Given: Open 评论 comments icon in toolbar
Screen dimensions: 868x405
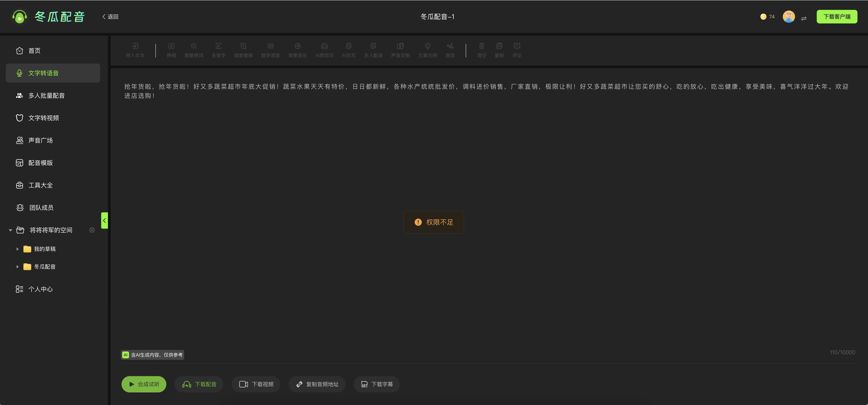Looking at the screenshot, I should coord(516,47).
